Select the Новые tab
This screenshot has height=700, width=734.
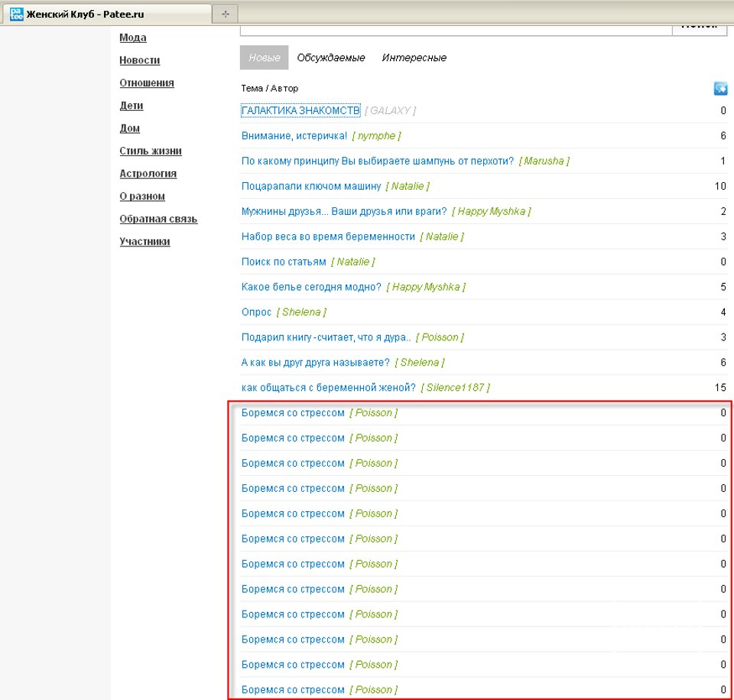tap(264, 58)
